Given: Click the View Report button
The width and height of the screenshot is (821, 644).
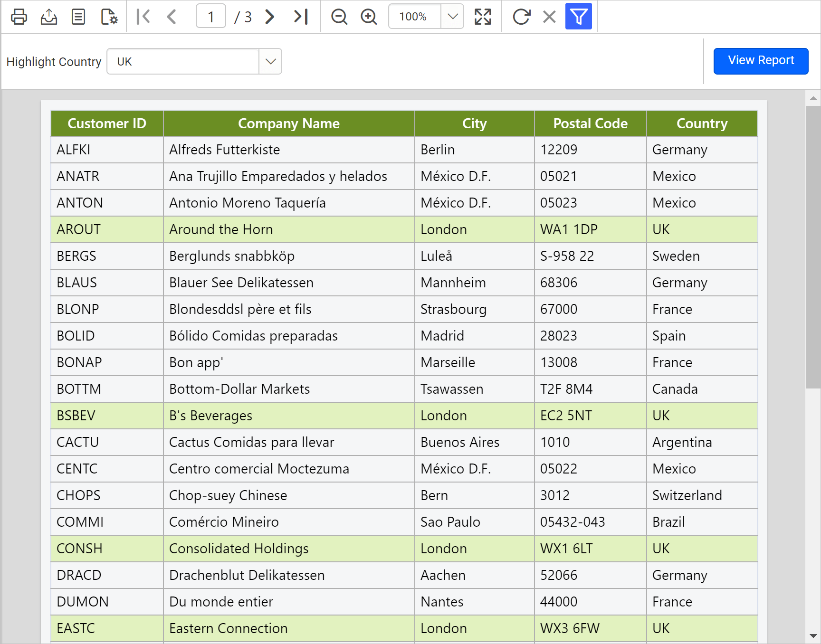Looking at the screenshot, I should 761,61.
